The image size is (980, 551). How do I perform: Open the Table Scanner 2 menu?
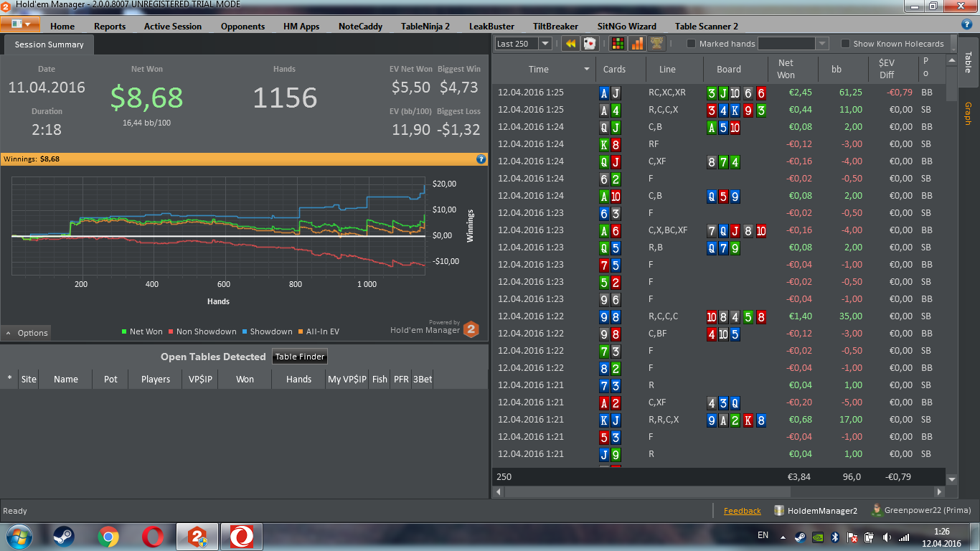(x=706, y=26)
